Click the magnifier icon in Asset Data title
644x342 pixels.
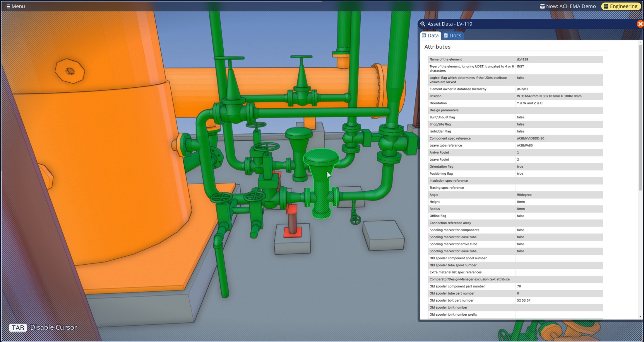point(423,24)
